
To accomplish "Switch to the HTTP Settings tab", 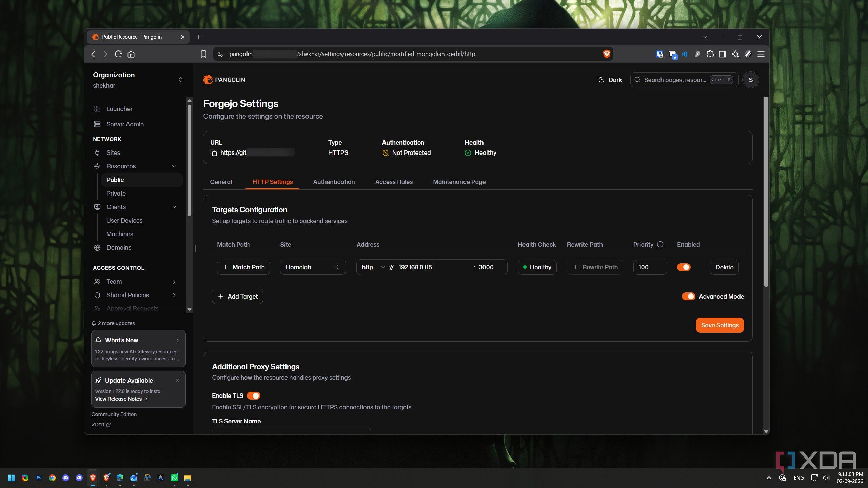I will pos(272,182).
